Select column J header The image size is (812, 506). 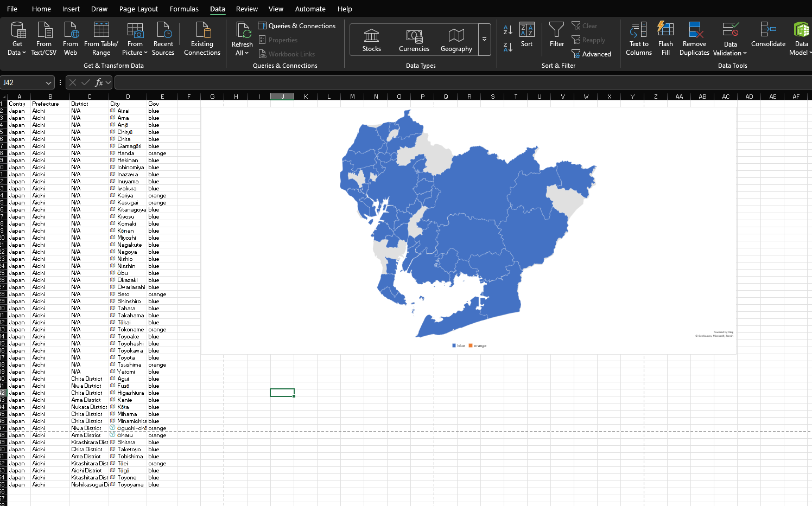click(x=282, y=97)
